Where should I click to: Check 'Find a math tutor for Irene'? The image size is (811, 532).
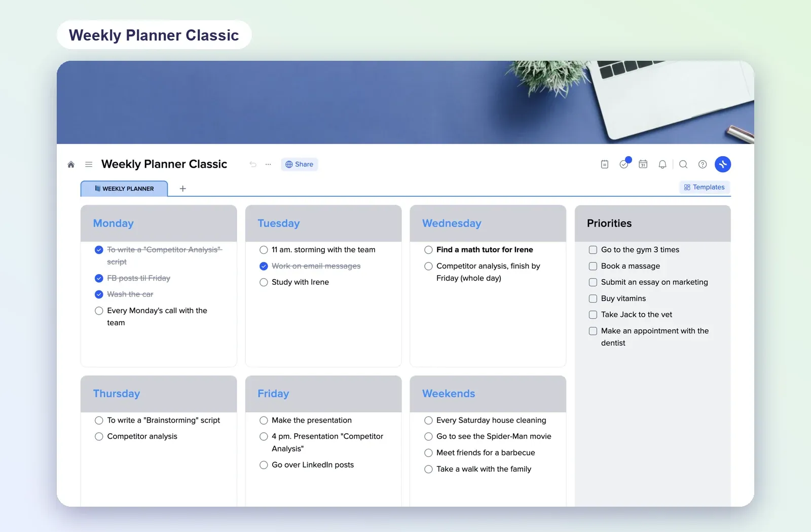(x=428, y=250)
